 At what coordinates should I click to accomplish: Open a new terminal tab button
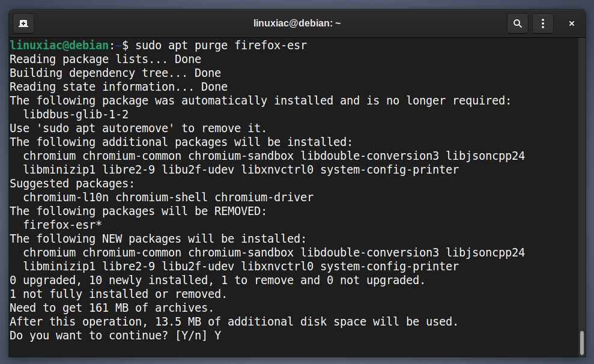[x=23, y=23]
